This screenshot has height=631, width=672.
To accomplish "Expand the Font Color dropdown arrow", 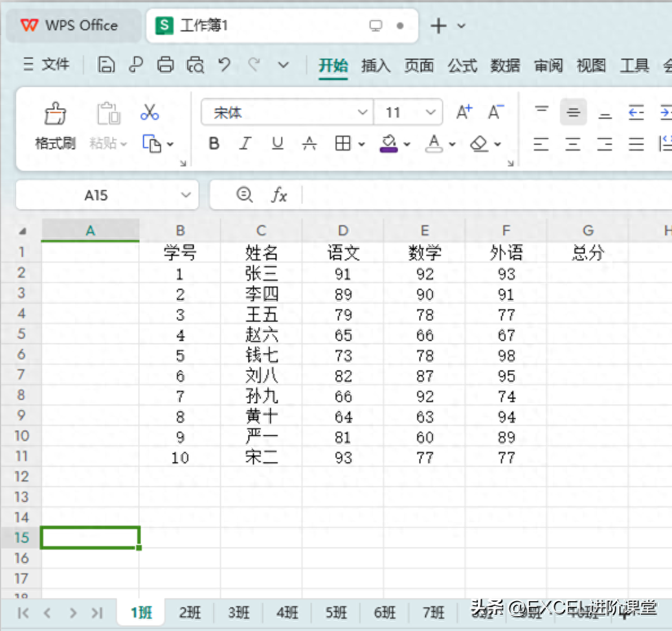I will pos(452,144).
